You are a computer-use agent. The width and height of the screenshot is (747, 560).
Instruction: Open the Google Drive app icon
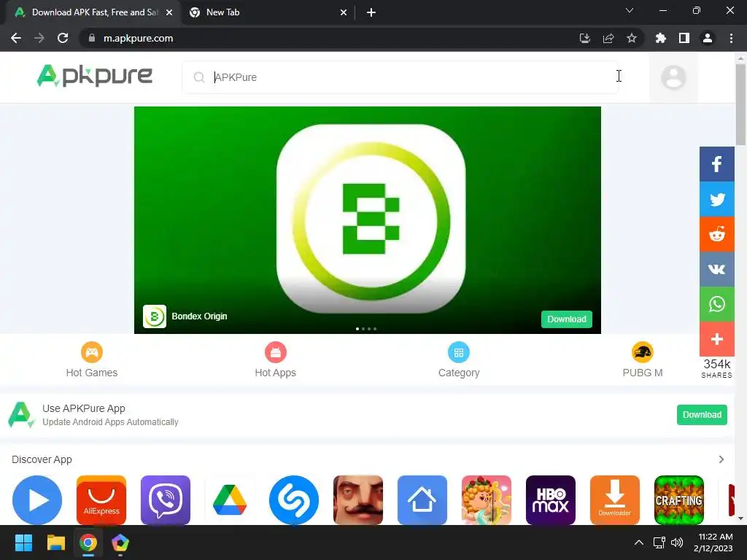click(x=230, y=500)
